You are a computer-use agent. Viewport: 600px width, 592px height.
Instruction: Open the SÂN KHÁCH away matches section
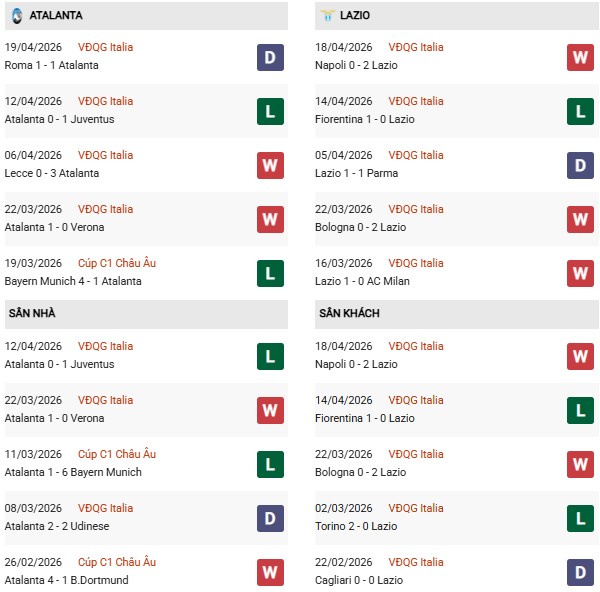click(x=349, y=314)
